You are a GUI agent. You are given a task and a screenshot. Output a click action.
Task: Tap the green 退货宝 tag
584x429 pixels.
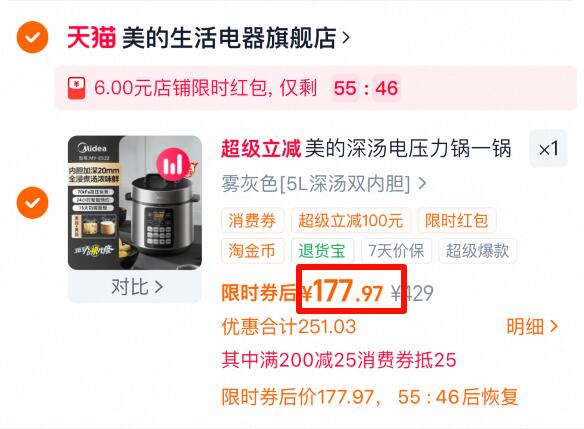pyautogui.click(x=322, y=251)
